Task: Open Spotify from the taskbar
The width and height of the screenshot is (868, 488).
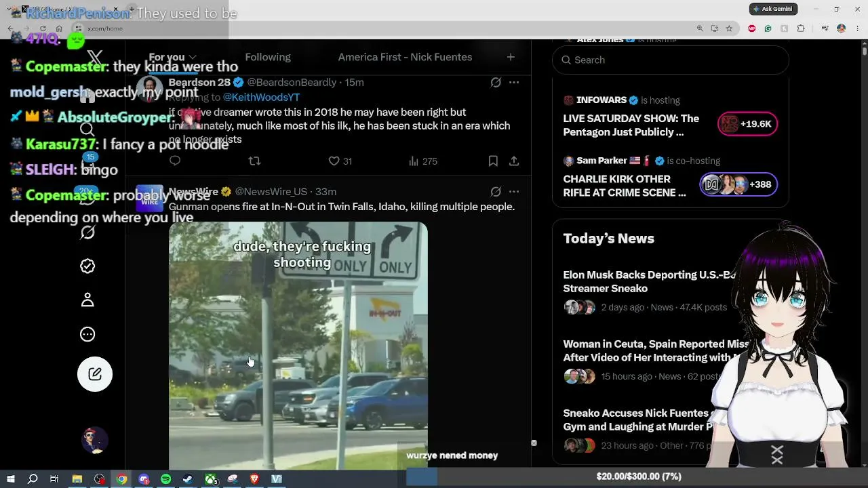Action: coord(166,479)
